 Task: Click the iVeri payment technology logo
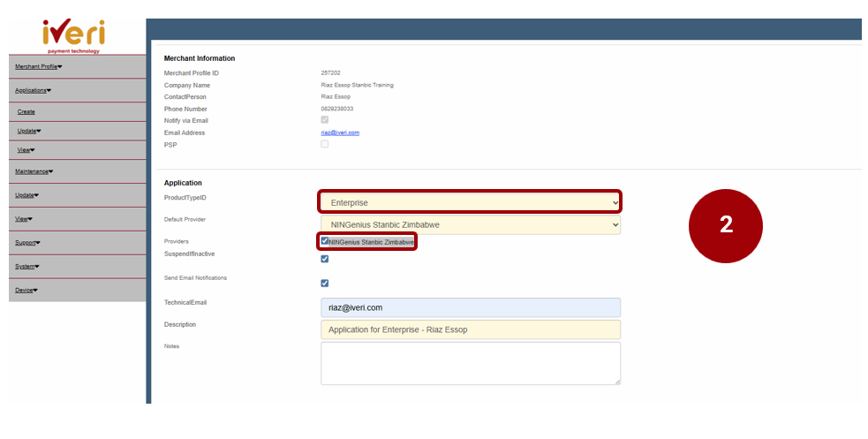point(73,36)
